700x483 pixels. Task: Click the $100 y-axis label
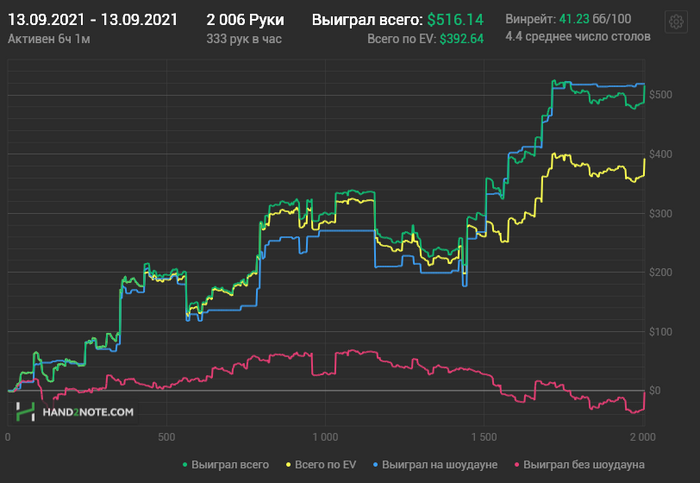click(x=661, y=332)
